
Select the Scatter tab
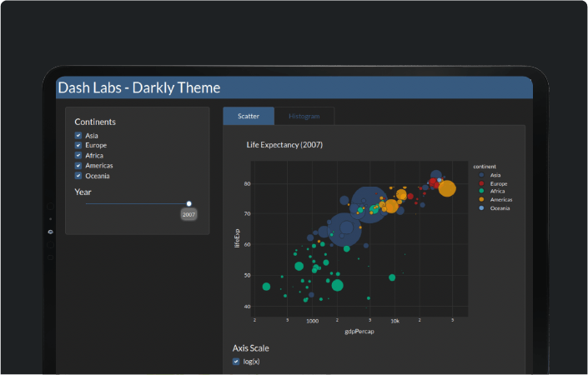(x=249, y=117)
